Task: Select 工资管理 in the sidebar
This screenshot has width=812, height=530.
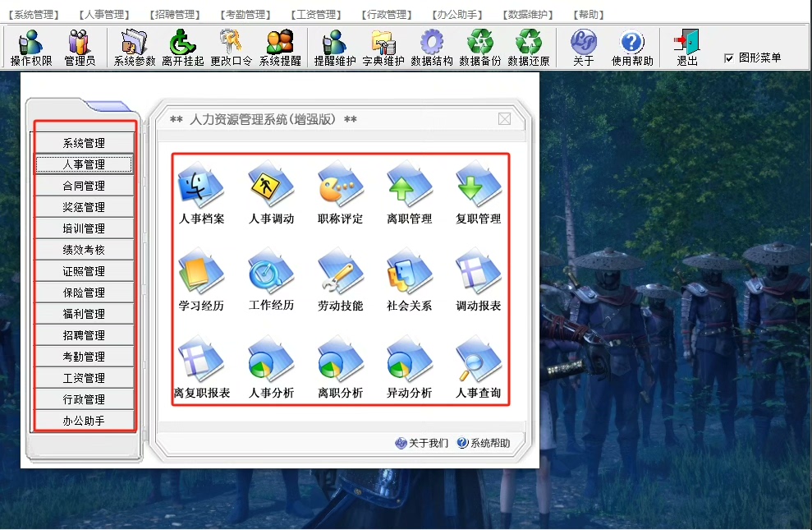Action: [84, 378]
